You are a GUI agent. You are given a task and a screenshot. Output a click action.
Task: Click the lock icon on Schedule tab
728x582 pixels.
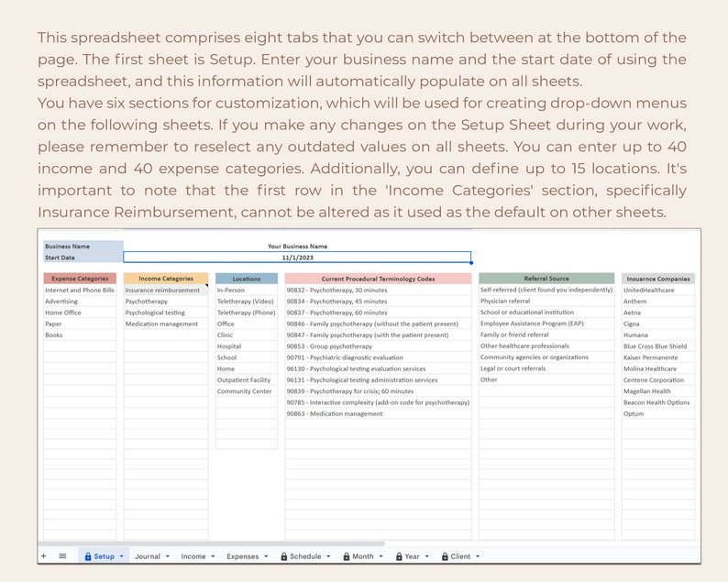pyautogui.click(x=284, y=556)
